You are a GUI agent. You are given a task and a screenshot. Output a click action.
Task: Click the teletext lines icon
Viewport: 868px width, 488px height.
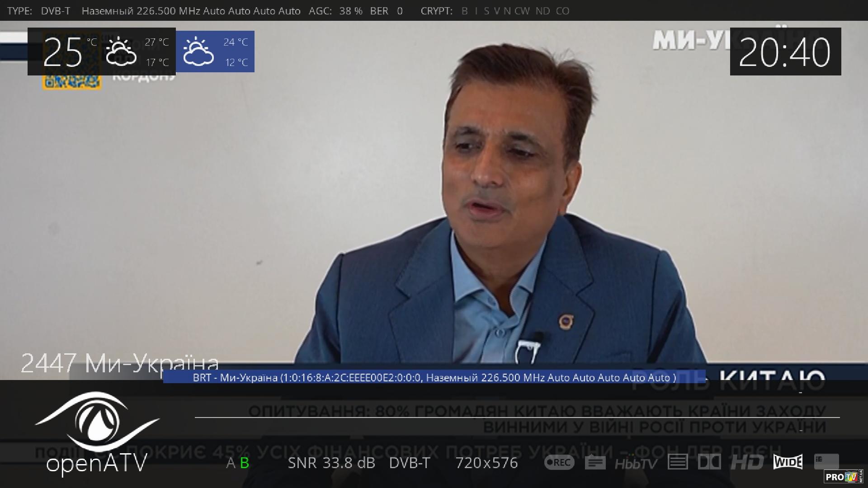click(x=677, y=462)
